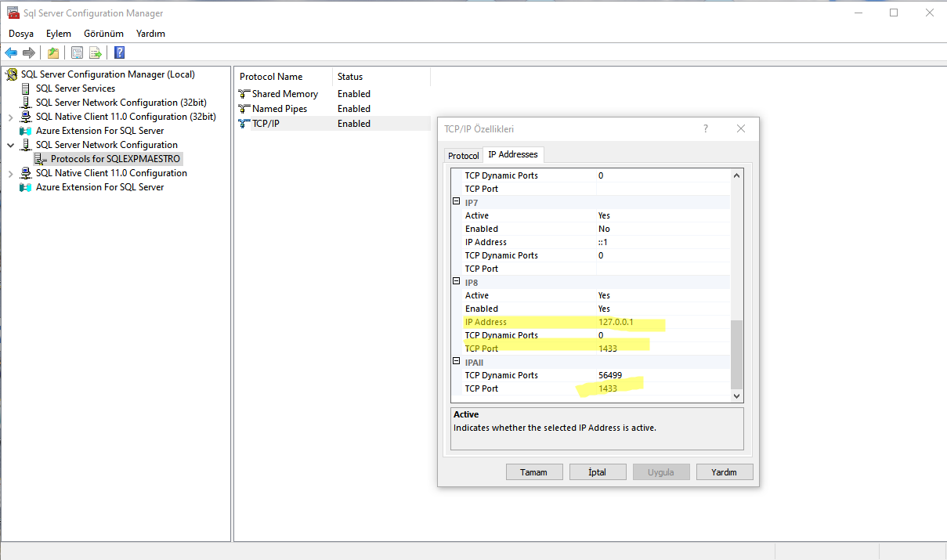Collapse the SQL Server Network Configuration node
Viewport: 947px width, 560px height.
tap(10, 145)
